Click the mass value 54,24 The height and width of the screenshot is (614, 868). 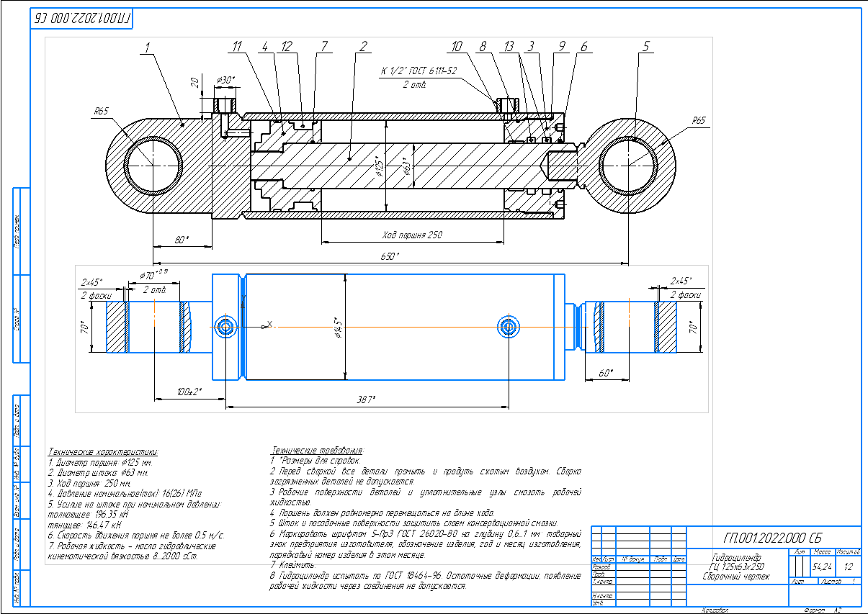coord(821,566)
